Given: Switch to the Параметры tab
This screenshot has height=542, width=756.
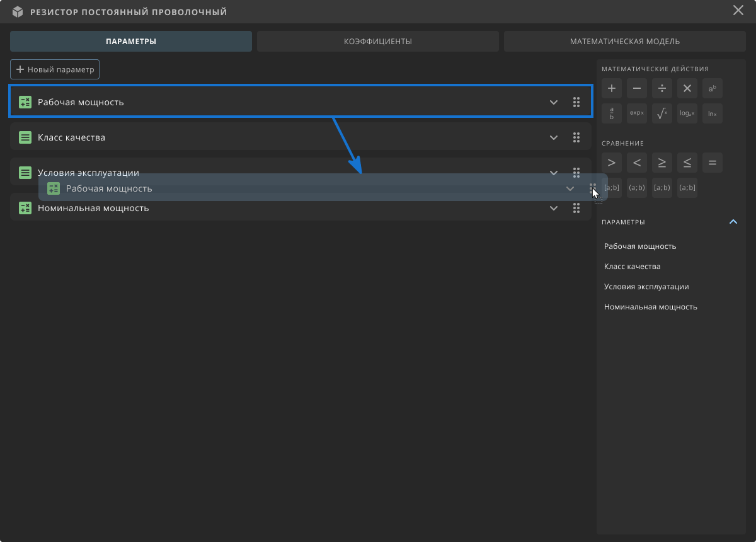Looking at the screenshot, I should 131,42.
